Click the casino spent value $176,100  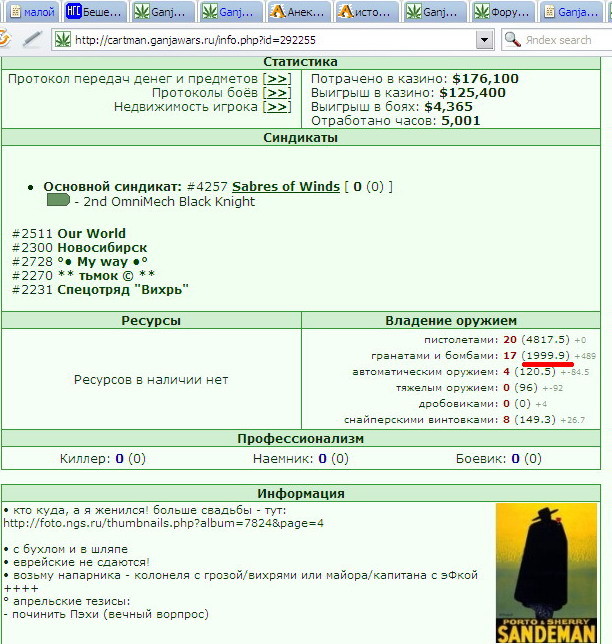tap(485, 78)
